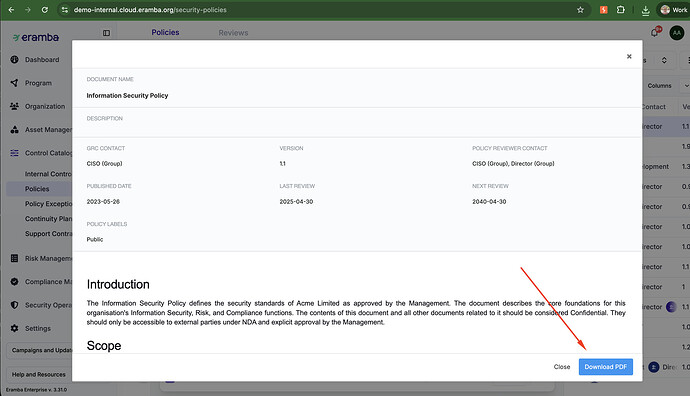This screenshot has width=690, height=396.
Task: Click the version value 1.1
Action: point(283,164)
